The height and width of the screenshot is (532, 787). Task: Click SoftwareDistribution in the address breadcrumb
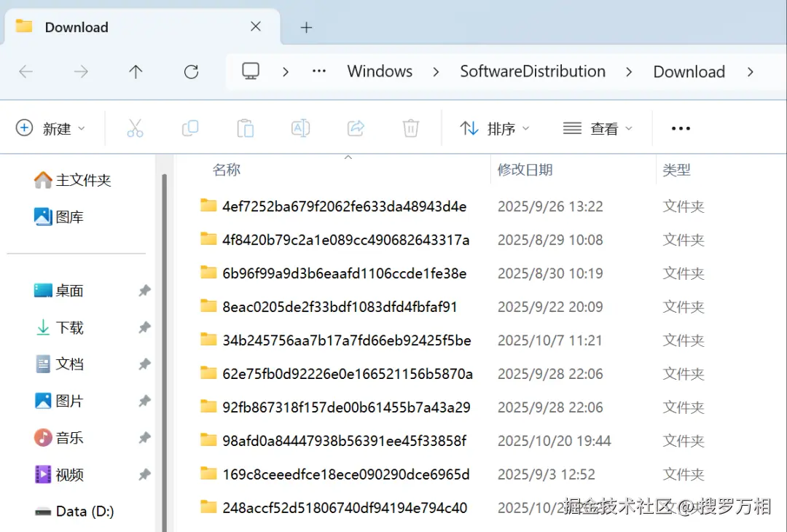pos(533,71)
